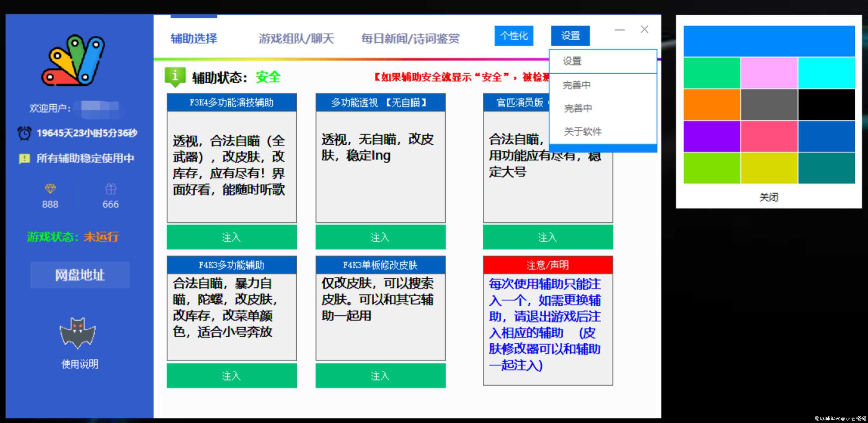Open the 每日新闻/诗词鉴赏 tab

coord(410,39)
